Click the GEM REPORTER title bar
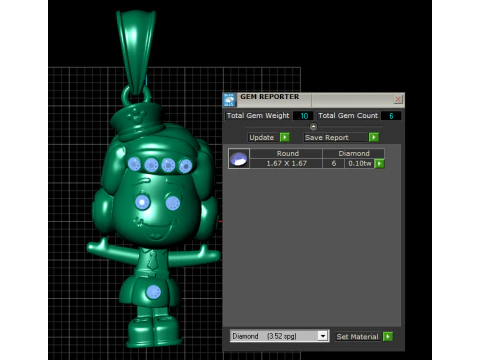480x360 pixels. [x=313, y=100]
